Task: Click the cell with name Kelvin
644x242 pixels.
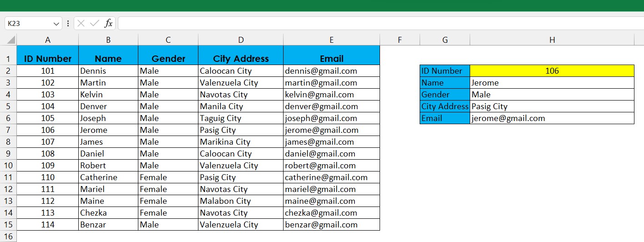Action: pos(108,95)
